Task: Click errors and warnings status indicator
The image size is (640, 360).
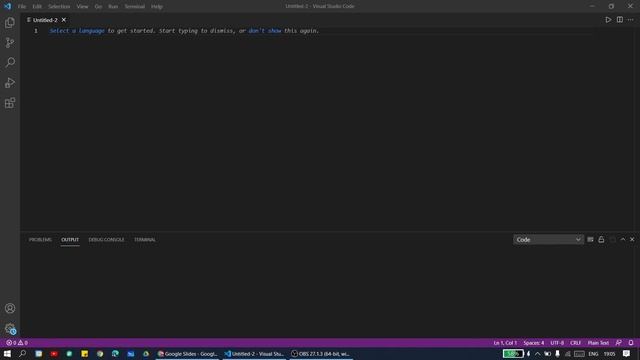Action: tap(17, 343)
